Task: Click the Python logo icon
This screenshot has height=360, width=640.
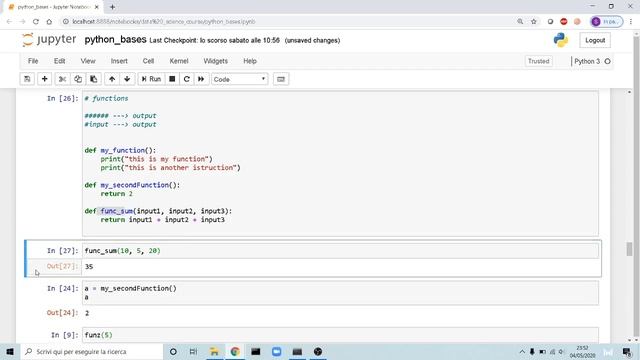Action: point(561,40)
